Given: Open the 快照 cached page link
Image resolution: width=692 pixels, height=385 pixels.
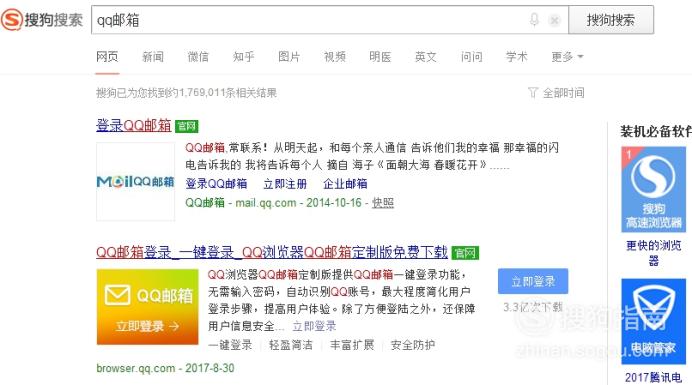Looking at the screenshot, I should pyautogui.click(x=383, y=203).
